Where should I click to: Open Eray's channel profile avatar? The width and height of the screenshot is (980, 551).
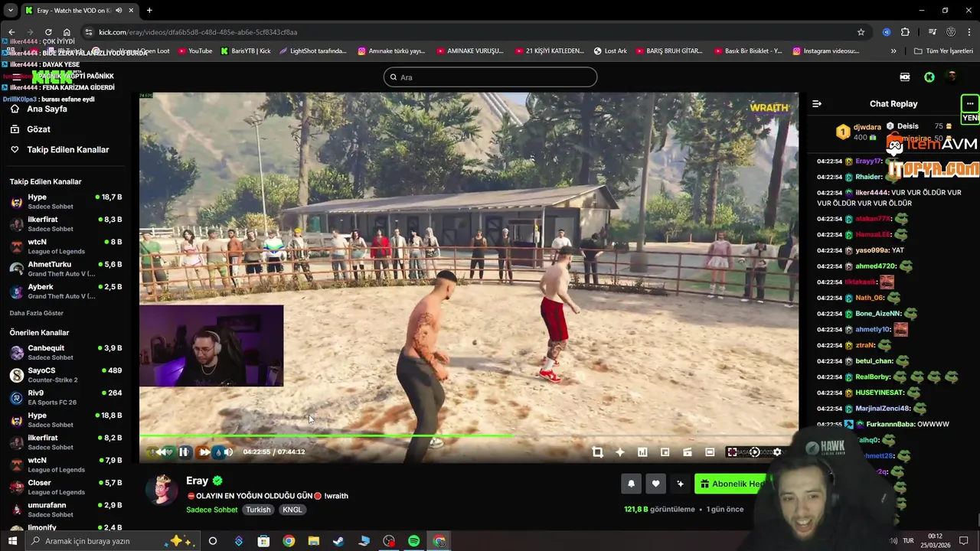click(162, 490)
